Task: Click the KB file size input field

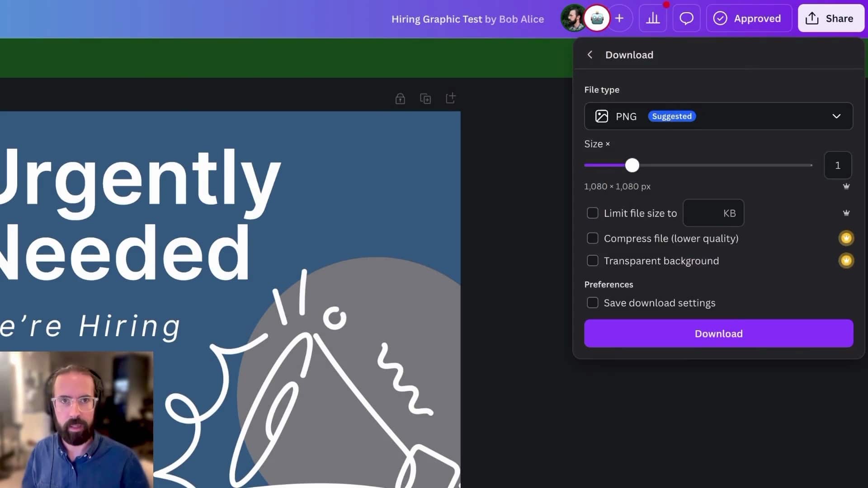Action: pos(705,213)
